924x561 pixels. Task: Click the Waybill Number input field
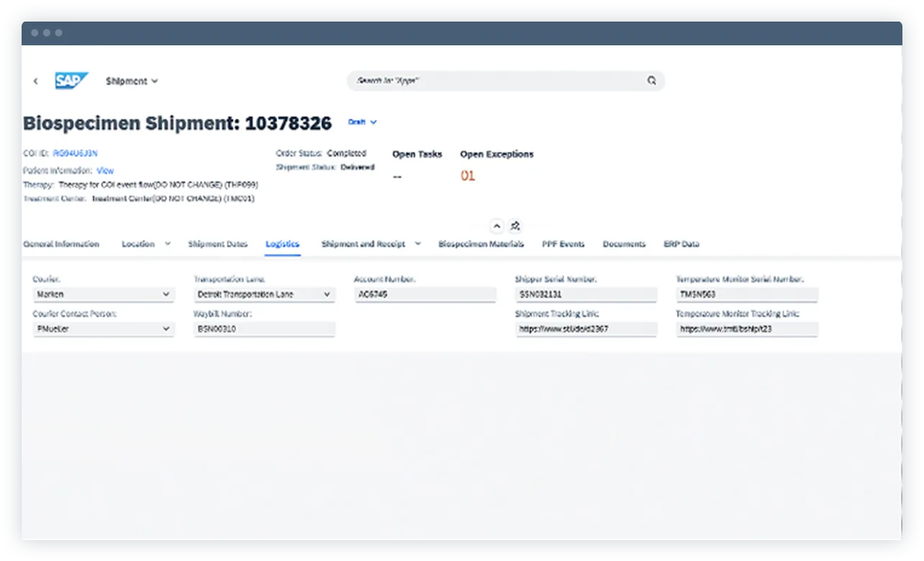(x=265, y=329)
